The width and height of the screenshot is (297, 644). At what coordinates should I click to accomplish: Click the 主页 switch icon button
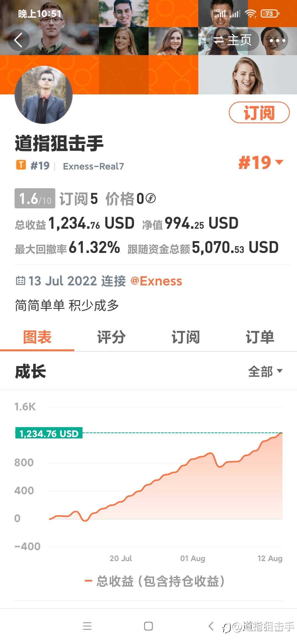(x=233, y=40)
